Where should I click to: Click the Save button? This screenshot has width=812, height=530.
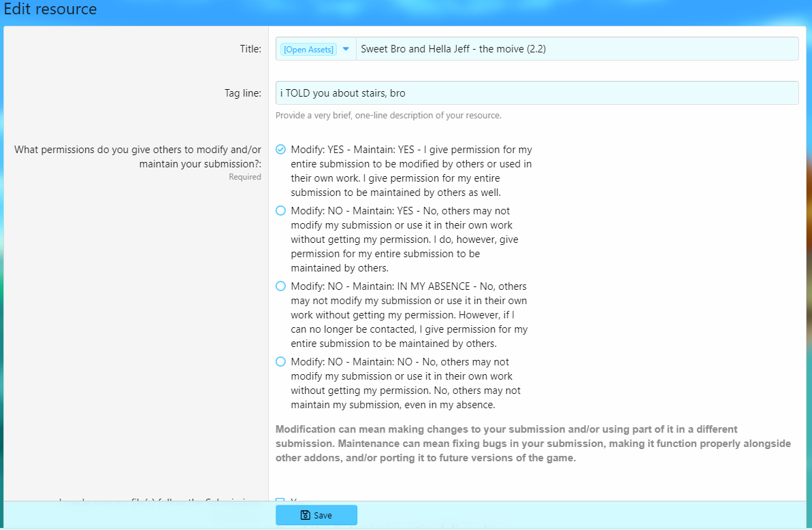316,515
